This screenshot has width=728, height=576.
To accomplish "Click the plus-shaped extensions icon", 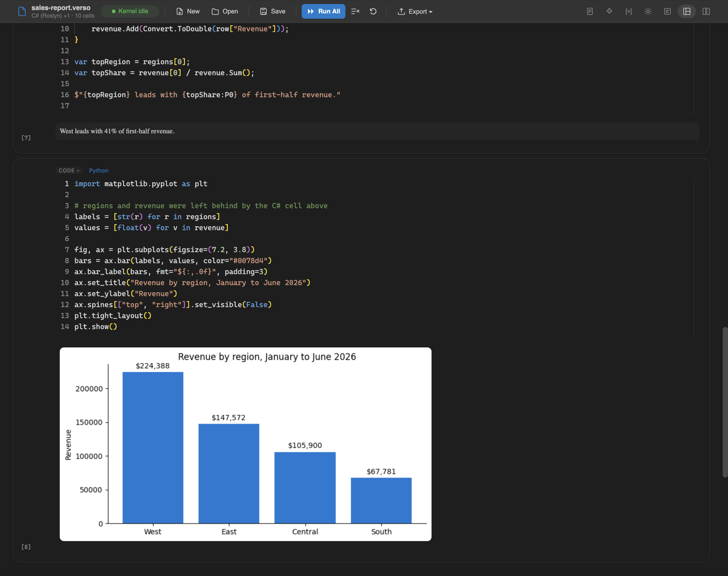I will coord(609,12).
